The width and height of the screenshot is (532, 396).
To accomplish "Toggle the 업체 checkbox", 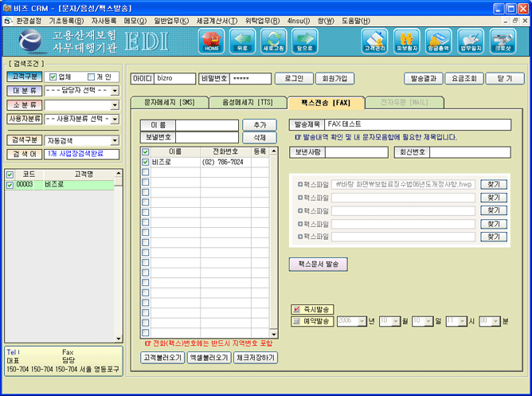I will (x=53, y=77).
